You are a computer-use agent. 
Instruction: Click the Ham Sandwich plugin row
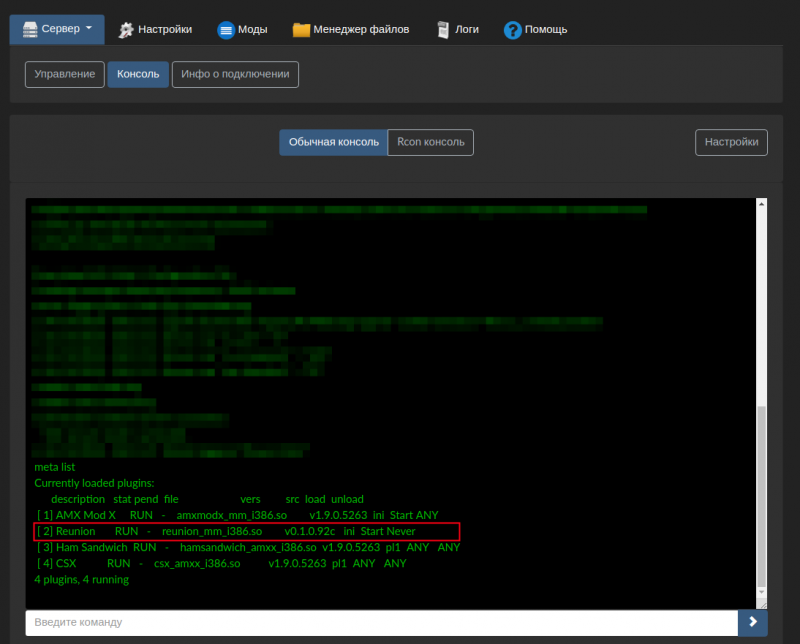pyautogui.click(x=248, y=548)
